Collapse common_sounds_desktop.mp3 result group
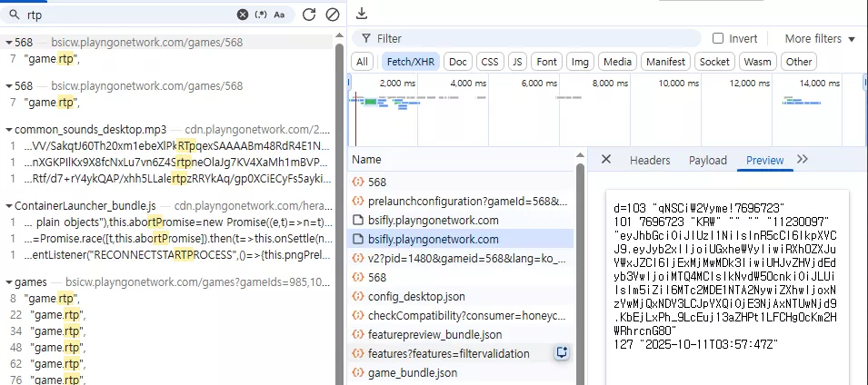868x385 pixels. [9, 130]
